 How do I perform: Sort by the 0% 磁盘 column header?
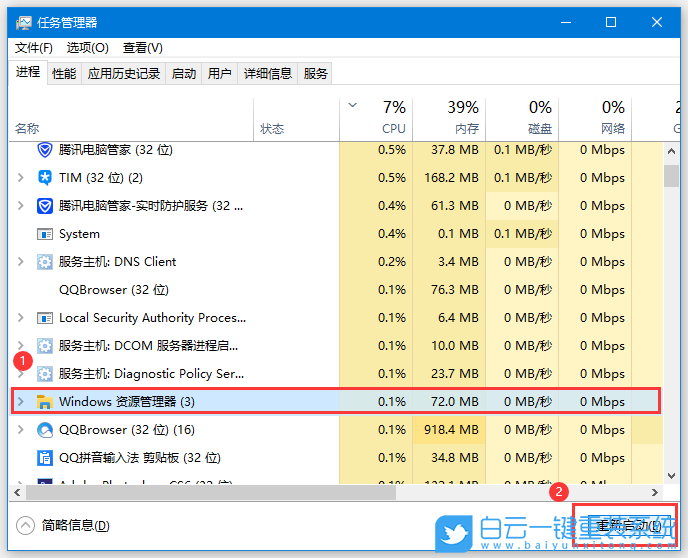[x=522, y=119]
